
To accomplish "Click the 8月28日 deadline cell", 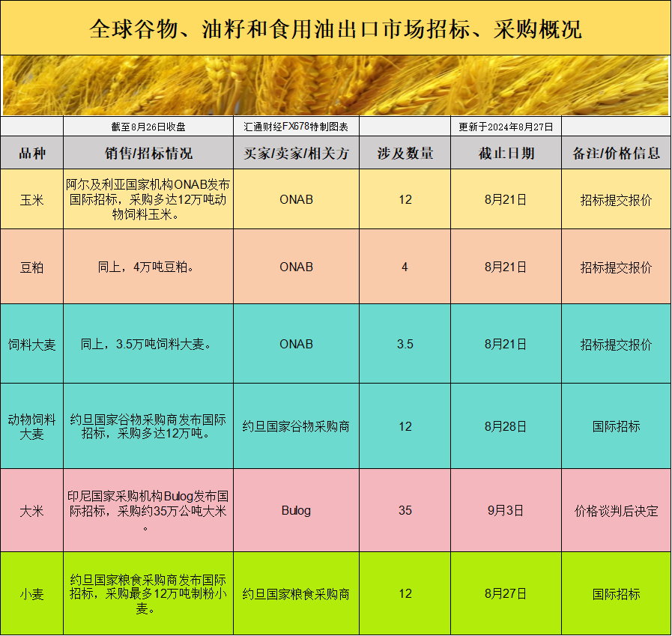I will (506, 426).
